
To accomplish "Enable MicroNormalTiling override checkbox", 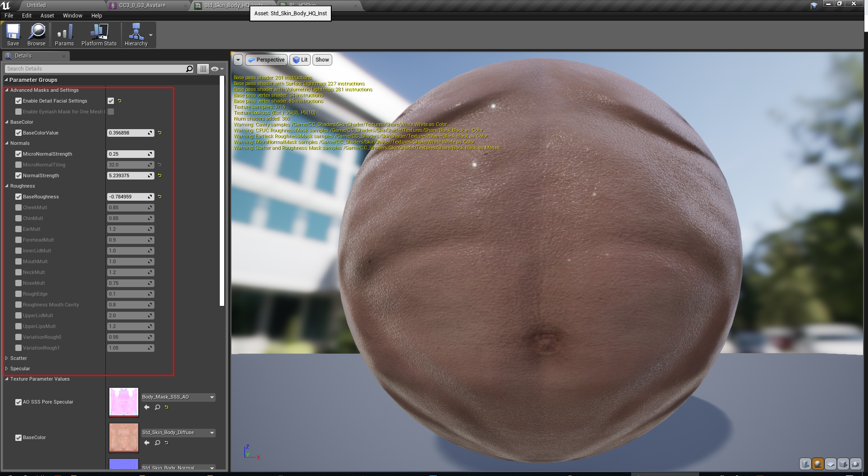I will click(x=18, y=165).
